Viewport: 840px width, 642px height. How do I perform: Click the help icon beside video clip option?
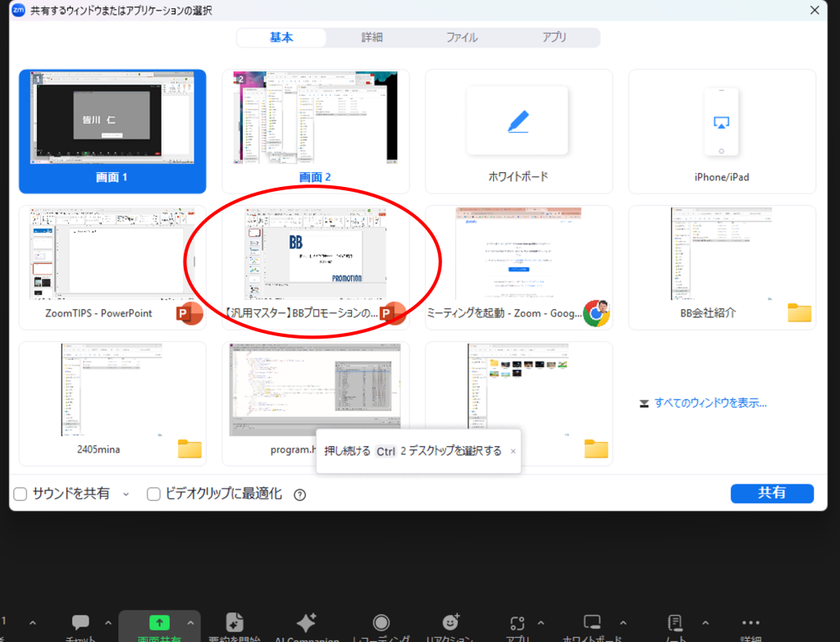coord(299,494)
